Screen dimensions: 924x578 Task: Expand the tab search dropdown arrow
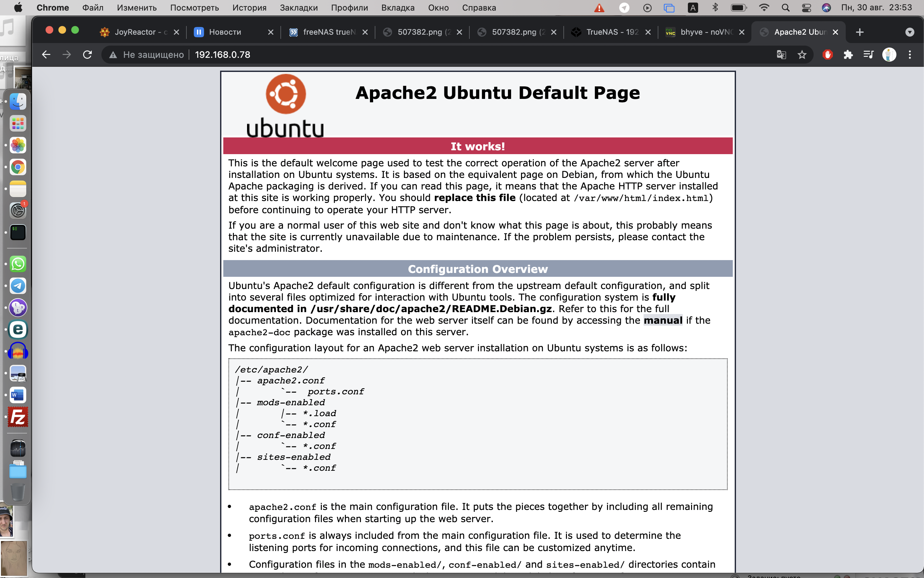coord(910,32)
